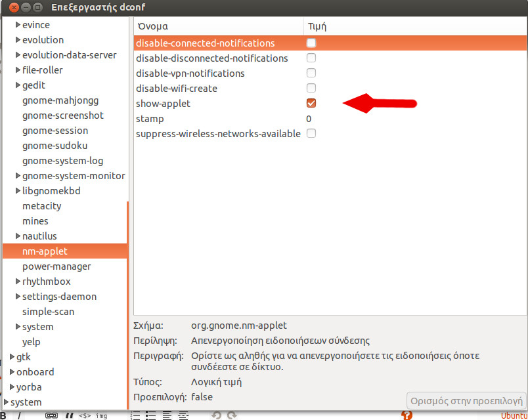The image size is (528, 420).
Task: Expand the nautilus tree node
Action: pos(18,236)
